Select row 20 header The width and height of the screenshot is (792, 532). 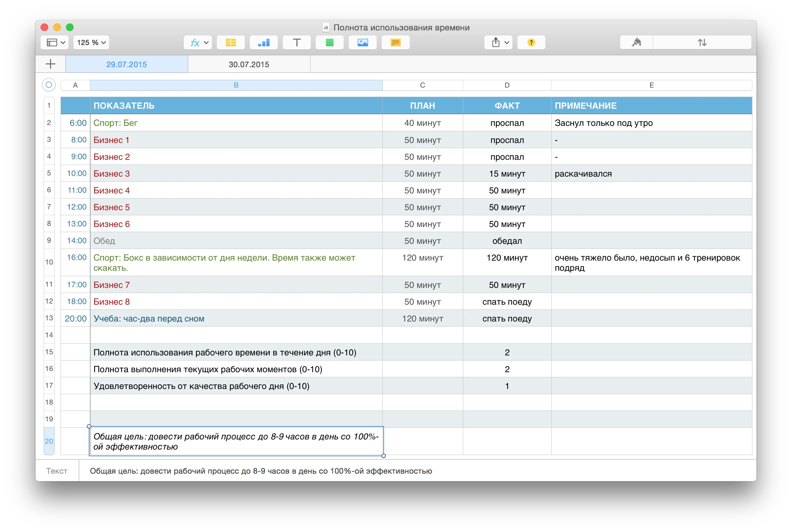point(49,441)
